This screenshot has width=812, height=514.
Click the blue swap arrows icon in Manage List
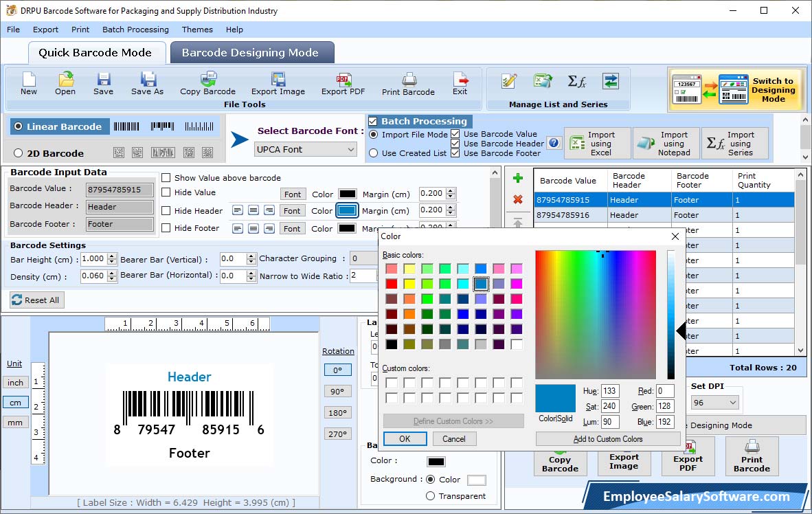coord(611,81)
